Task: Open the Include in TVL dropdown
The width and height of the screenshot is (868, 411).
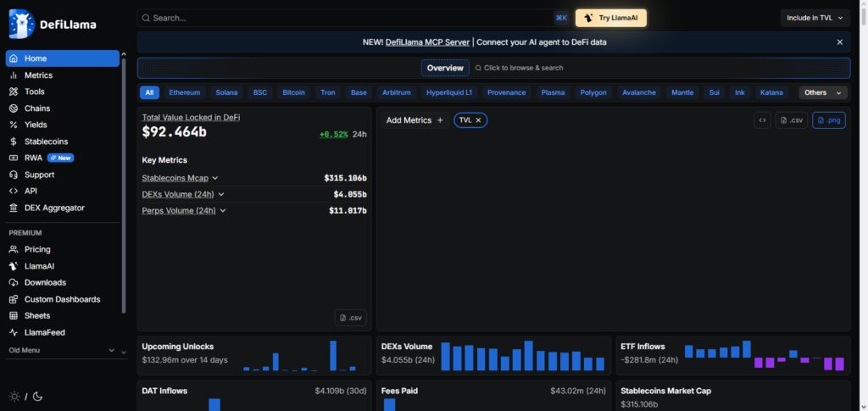Action: pos(815,18)
